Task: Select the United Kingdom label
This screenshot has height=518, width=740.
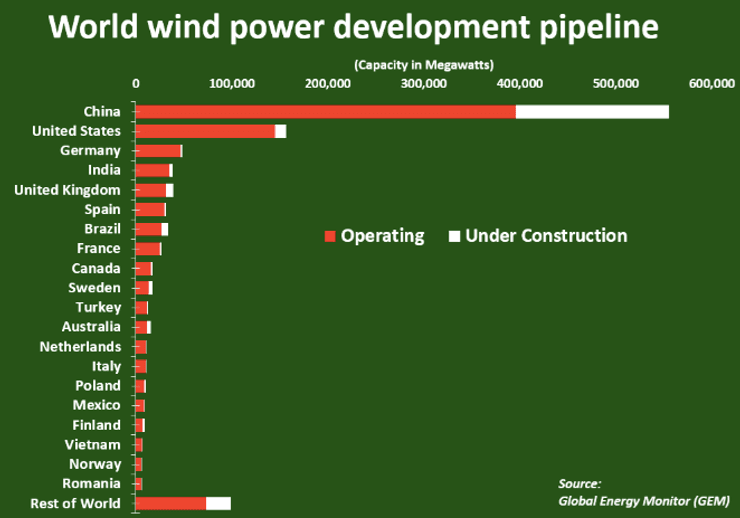Action: pyautogui.click(x=67, y=189)
